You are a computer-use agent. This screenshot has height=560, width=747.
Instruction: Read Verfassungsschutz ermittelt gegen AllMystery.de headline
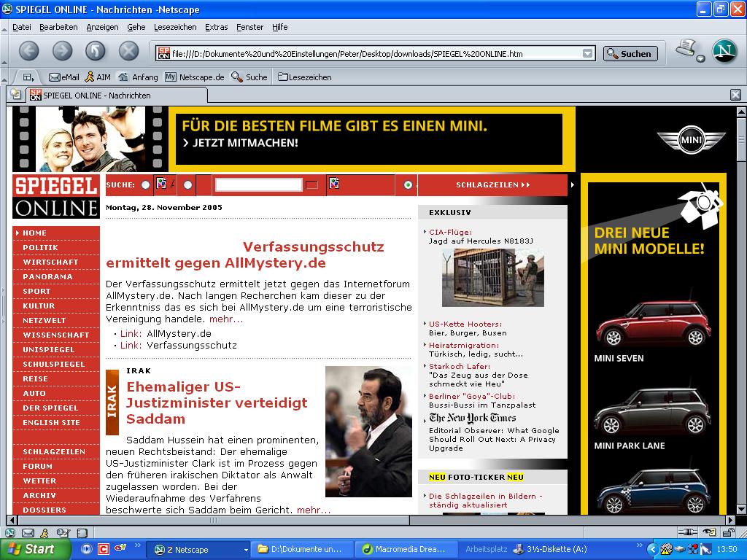tap(245, 254)
